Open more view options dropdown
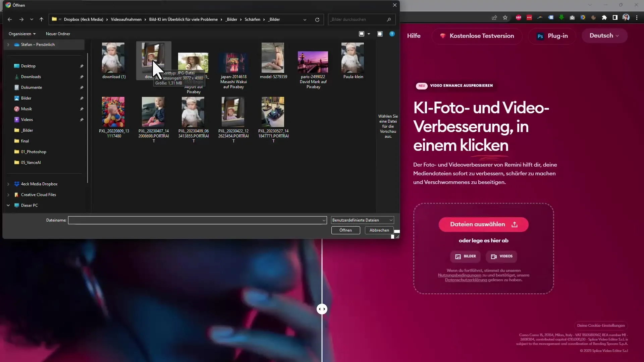The width and height of the screenshot is (644, 362). (369, 34)
